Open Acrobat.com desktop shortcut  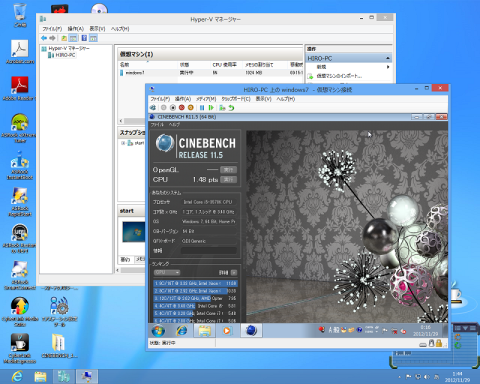tap(20, 52)
